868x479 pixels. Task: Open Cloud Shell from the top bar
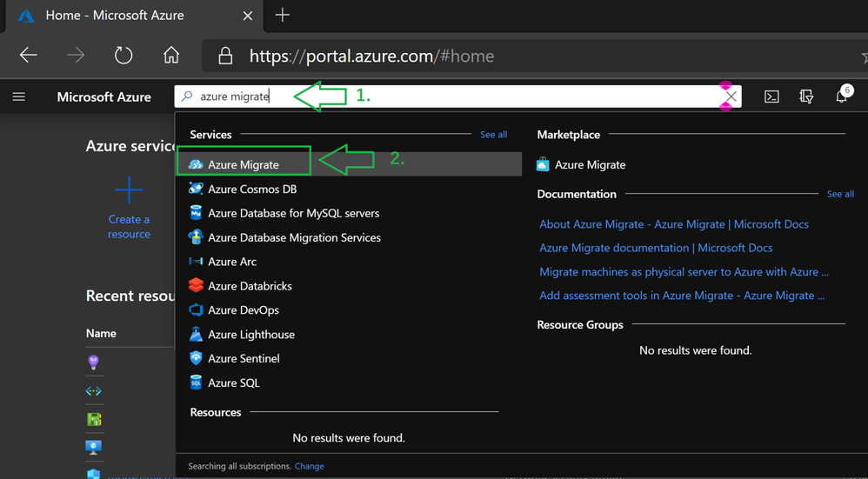[771, 96]
